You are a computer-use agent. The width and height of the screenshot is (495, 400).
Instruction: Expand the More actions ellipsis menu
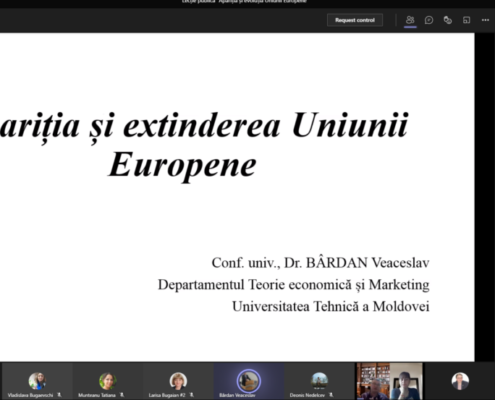click(485, 20)
